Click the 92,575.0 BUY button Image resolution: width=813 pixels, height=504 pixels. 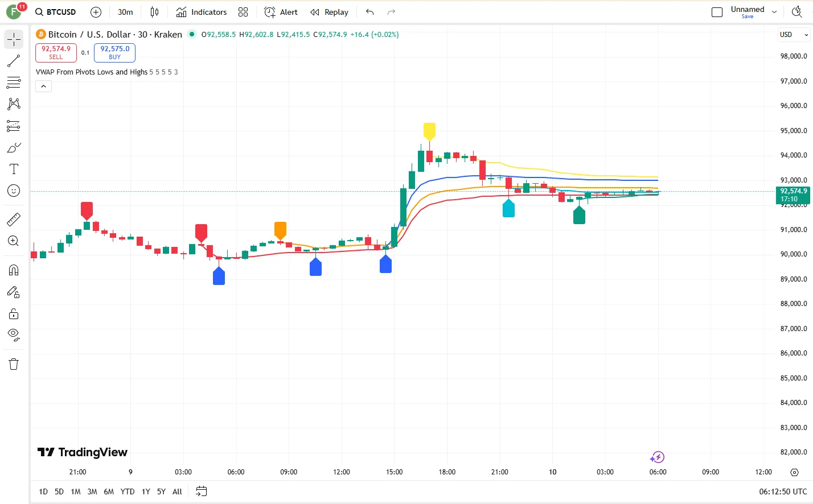click(x=114, y=52)
